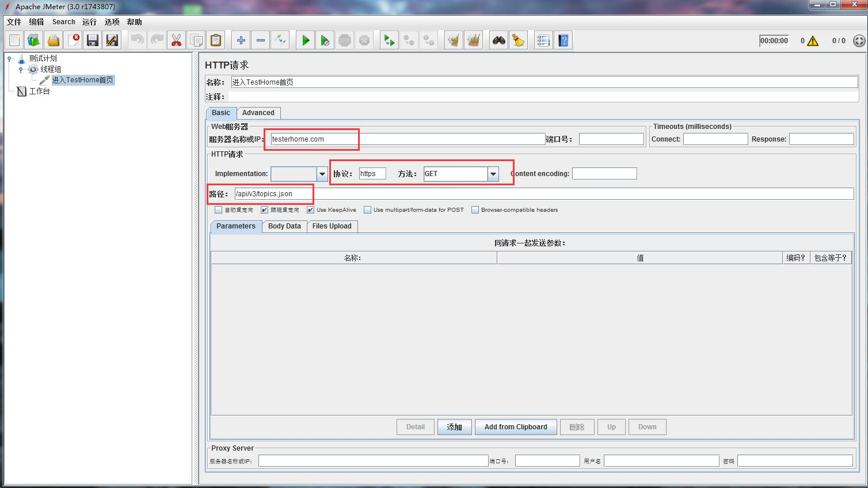Click the 路径 field /api/v3/topics.json

coord(544,194)
